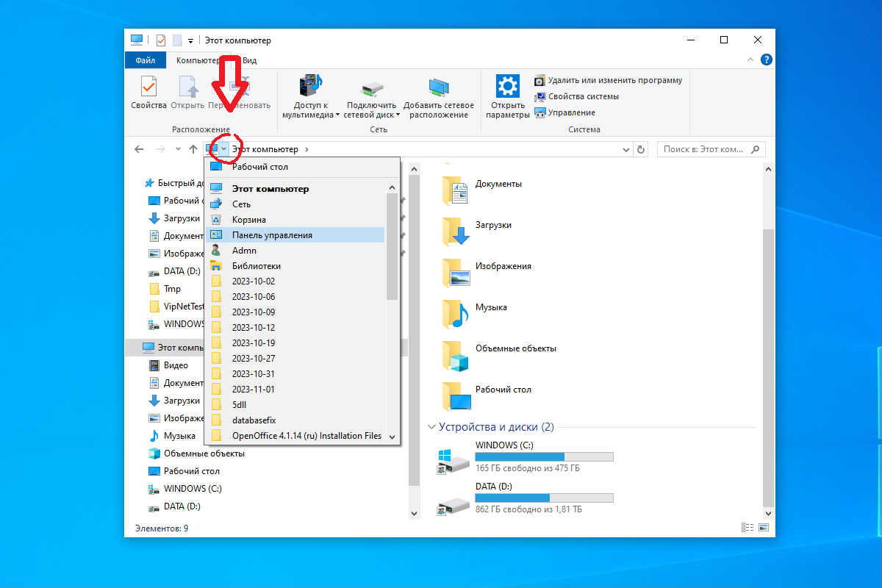Open the Документы folder in the main pane
Image resolution: width=882 pixels, height=588 pixels.
pyautogui.click(x=483, y=190)
